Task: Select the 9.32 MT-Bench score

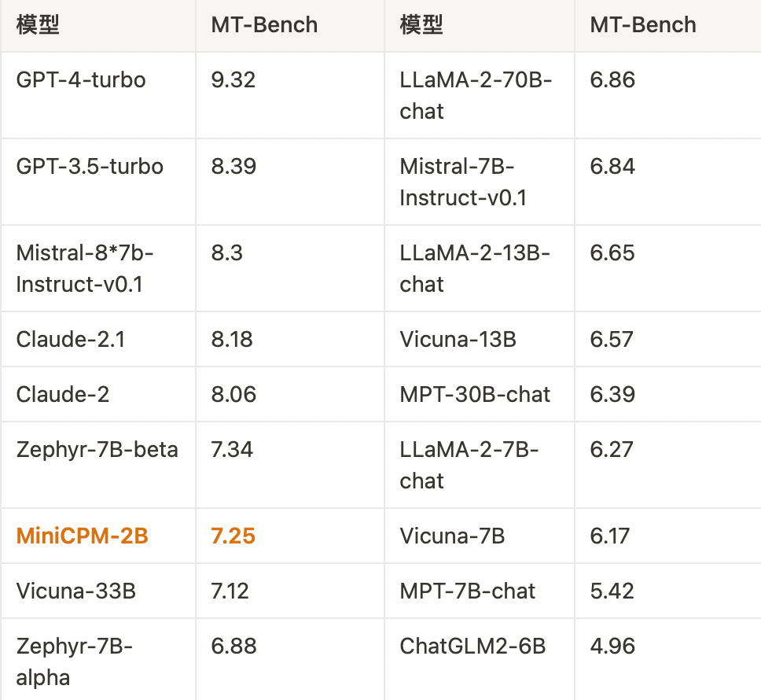Action: coord(233,79)
